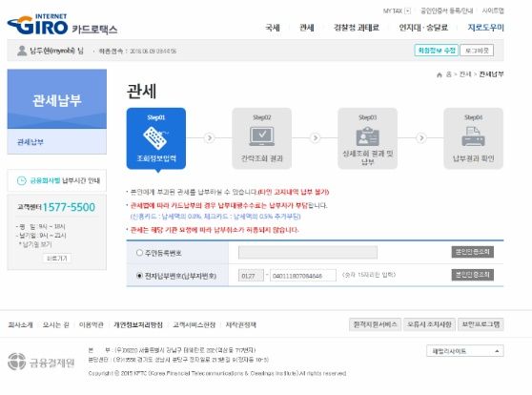Open the 경찰청 과태료 menu
Screen dimensions: 532x395
[x=357, y=28]
